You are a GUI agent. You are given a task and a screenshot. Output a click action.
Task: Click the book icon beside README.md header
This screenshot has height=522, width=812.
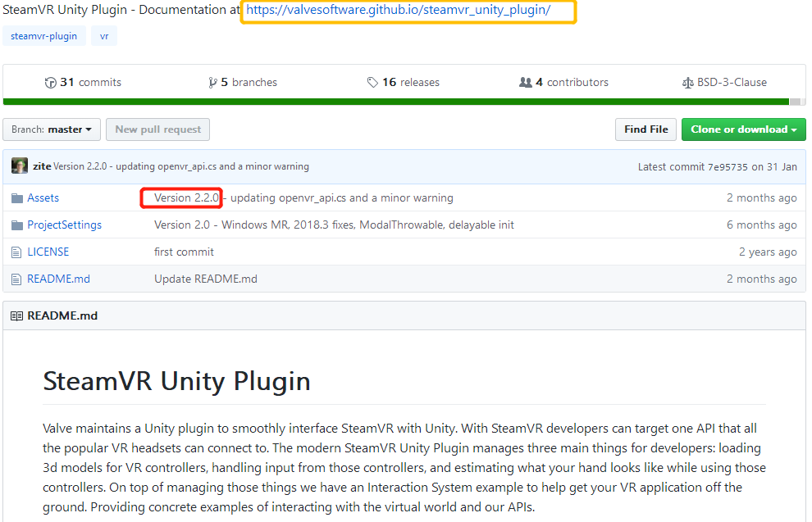tap(16, 316)
